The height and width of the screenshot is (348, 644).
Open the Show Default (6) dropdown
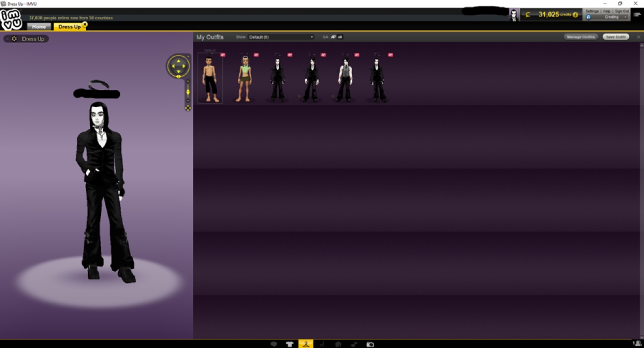pos(281,37)
